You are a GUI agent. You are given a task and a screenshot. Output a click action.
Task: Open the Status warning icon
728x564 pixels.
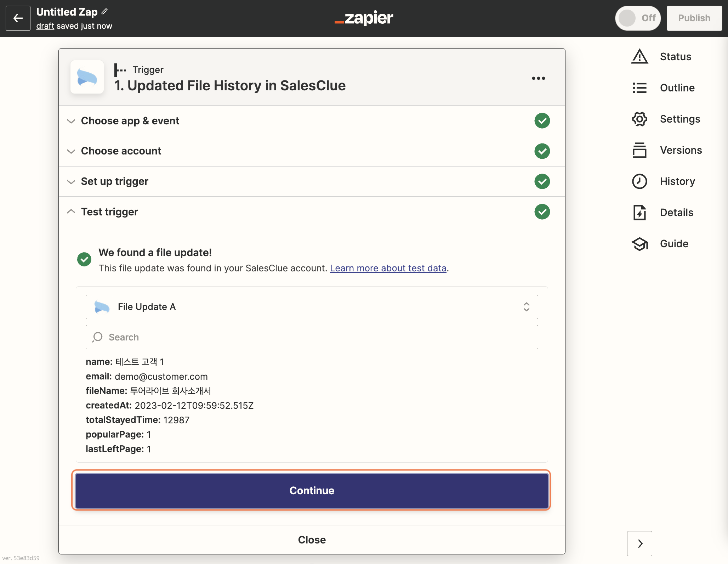[x=639, y=57]
